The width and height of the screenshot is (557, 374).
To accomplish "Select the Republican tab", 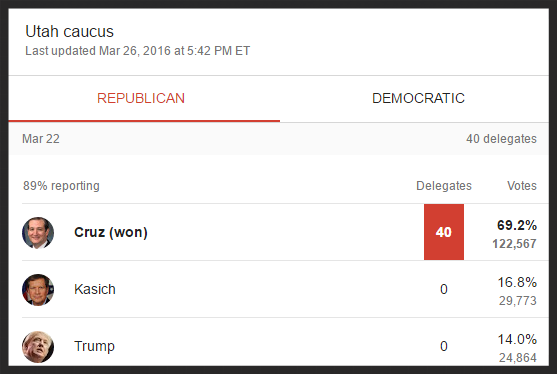I will pos(141,98).
